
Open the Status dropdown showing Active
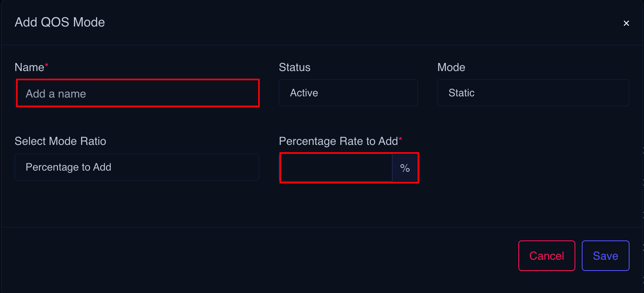(348, 93)
